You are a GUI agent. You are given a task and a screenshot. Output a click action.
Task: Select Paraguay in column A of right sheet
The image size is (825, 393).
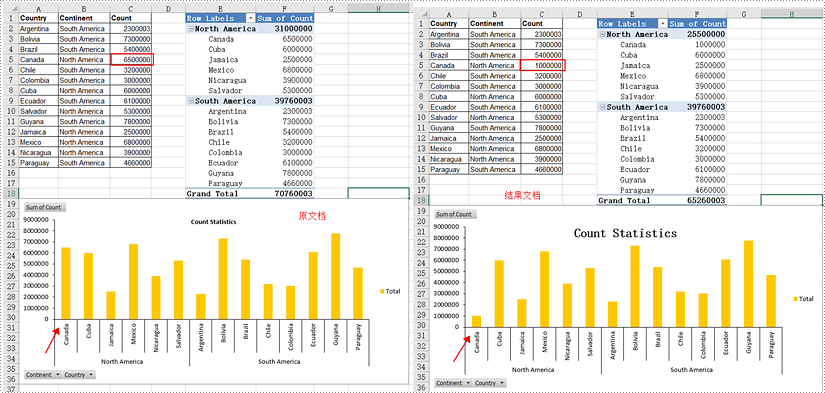449,169
